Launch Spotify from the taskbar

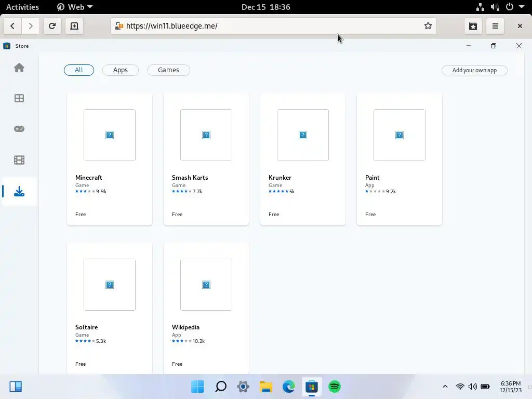335,387
